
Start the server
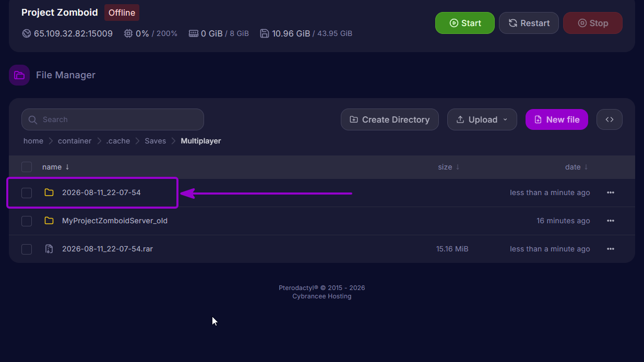[x=465, y=23]
